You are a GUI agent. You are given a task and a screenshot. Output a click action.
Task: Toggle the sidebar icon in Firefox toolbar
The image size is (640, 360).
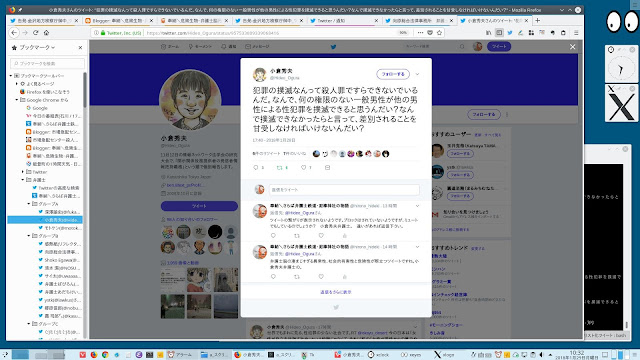[x=499, y=33]
